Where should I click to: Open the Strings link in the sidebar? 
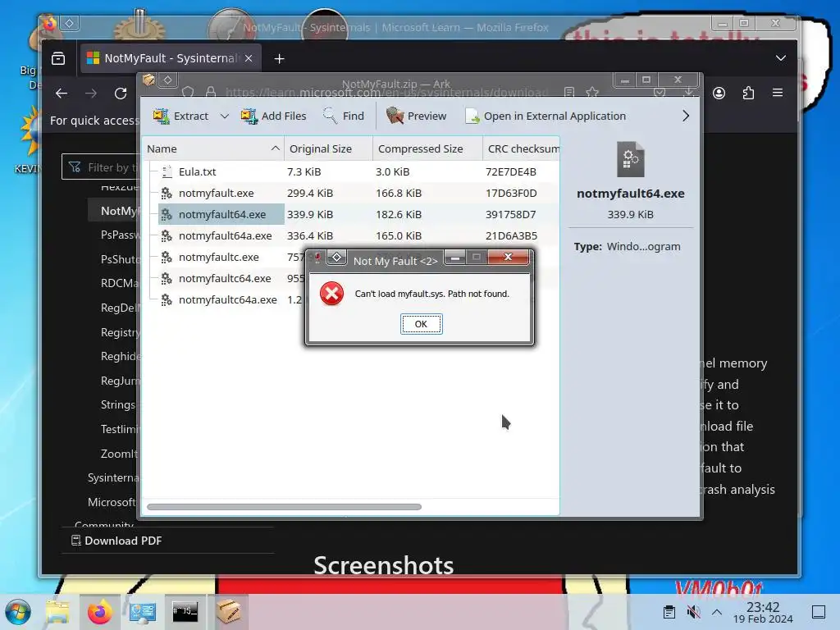[118, 404]
